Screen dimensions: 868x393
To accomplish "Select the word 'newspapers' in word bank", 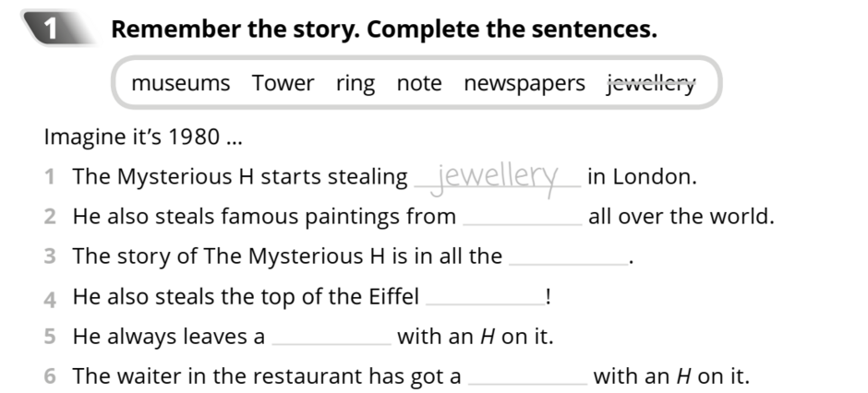I will (524, 84).
